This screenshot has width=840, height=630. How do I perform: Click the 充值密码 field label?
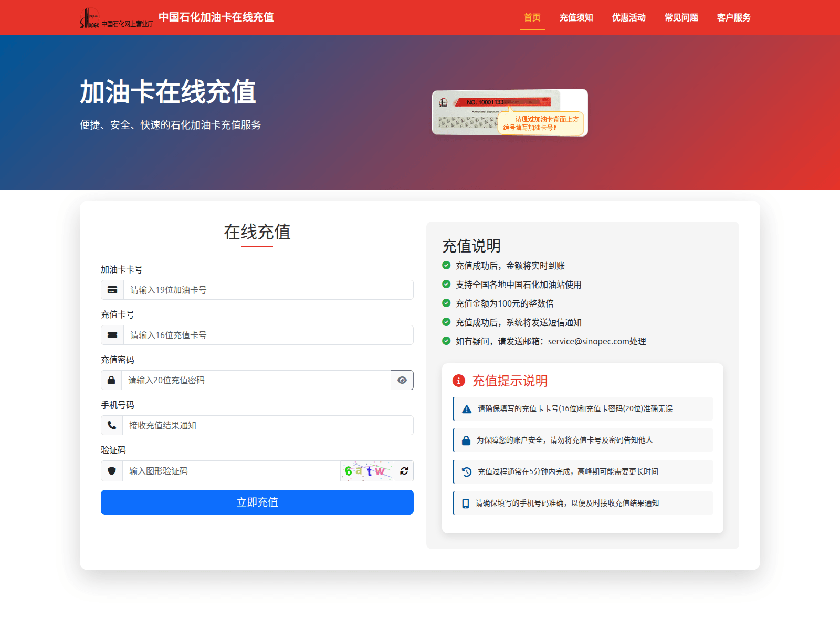(x=118, y=360)
